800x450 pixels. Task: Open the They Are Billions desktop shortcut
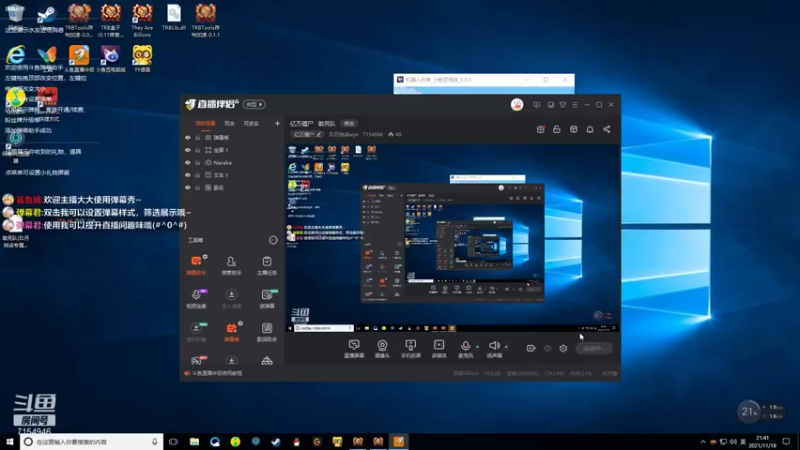[142, 20]
